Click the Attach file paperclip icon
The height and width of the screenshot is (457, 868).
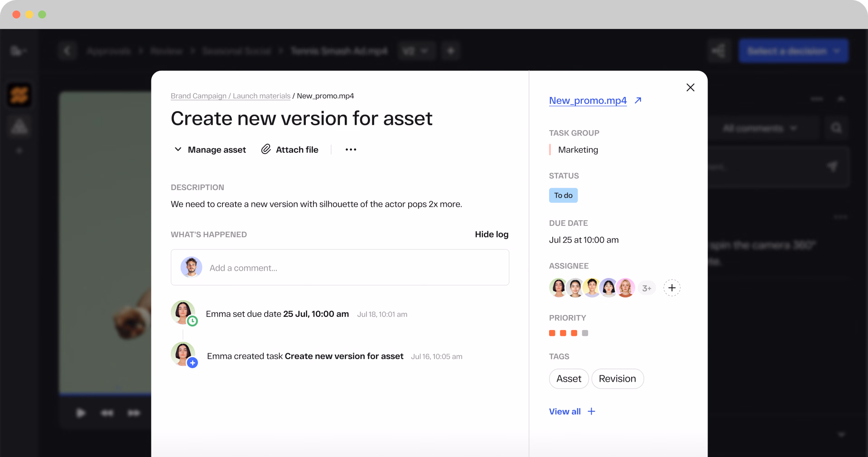coord(266,149)
